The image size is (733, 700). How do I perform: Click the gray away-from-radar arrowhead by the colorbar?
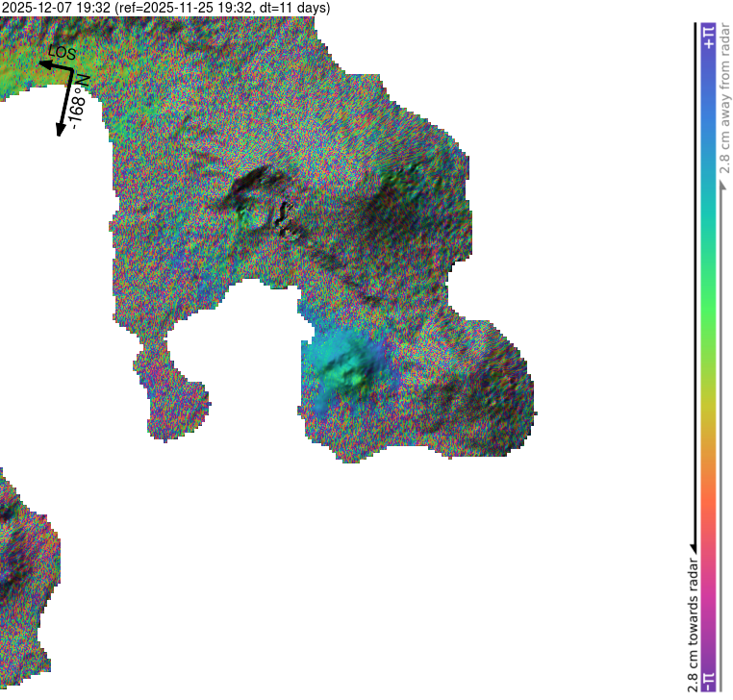723,183
